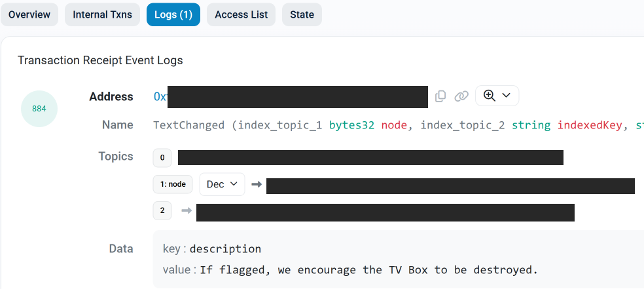The height and width of the screenshot is (289, 644).
Task: Open the Dec format dropdown
Action: click(222, 185)
